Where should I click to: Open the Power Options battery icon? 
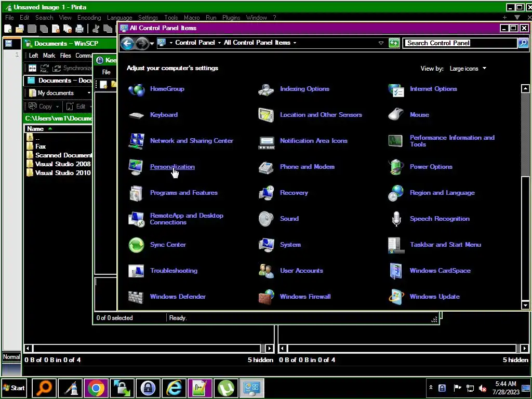pos(395,167)
